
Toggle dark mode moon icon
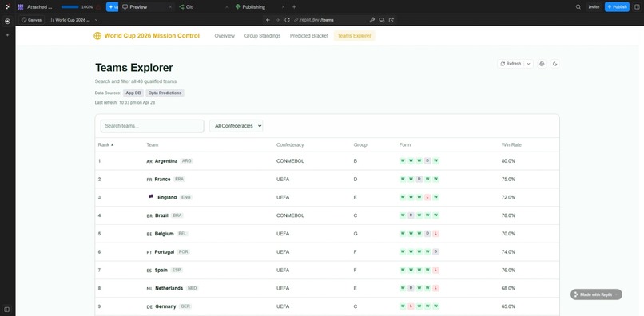555,64
